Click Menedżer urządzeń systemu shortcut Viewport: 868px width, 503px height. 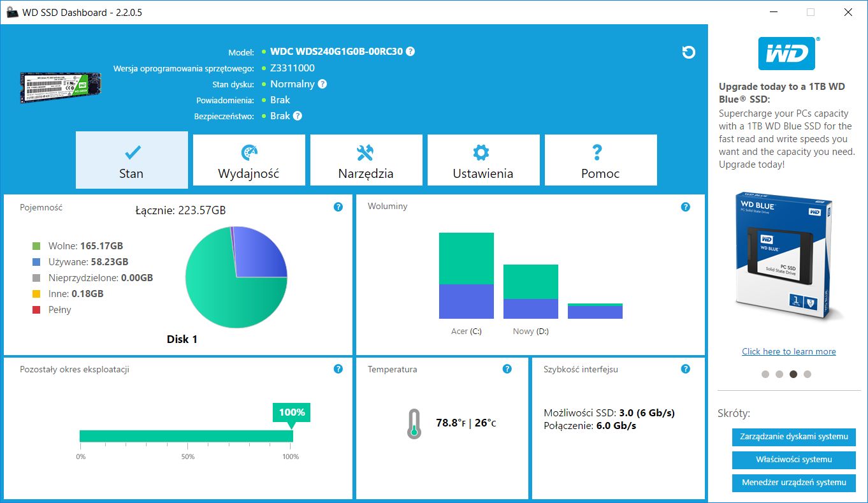click(794, 483)
